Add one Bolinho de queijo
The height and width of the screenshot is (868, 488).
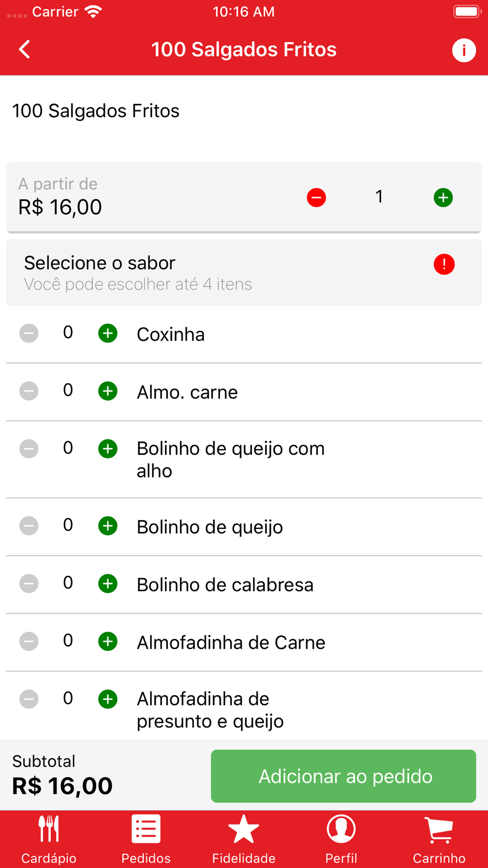pos(108,526)
